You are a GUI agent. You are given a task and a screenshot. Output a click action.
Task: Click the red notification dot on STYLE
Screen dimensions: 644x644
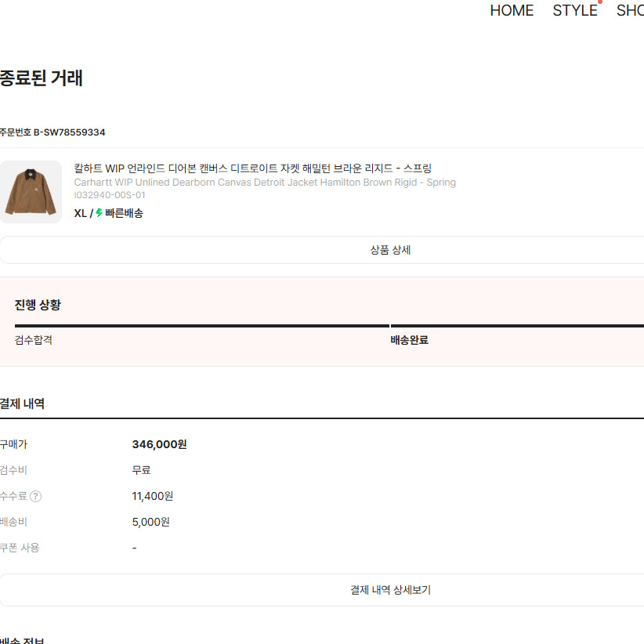pyautogui.click(x=600, y=2)
